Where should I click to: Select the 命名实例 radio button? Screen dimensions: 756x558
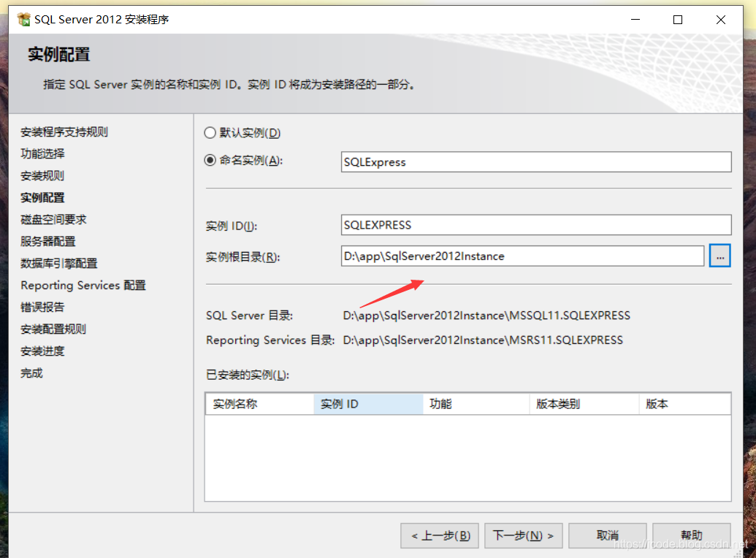pos(210,160)
